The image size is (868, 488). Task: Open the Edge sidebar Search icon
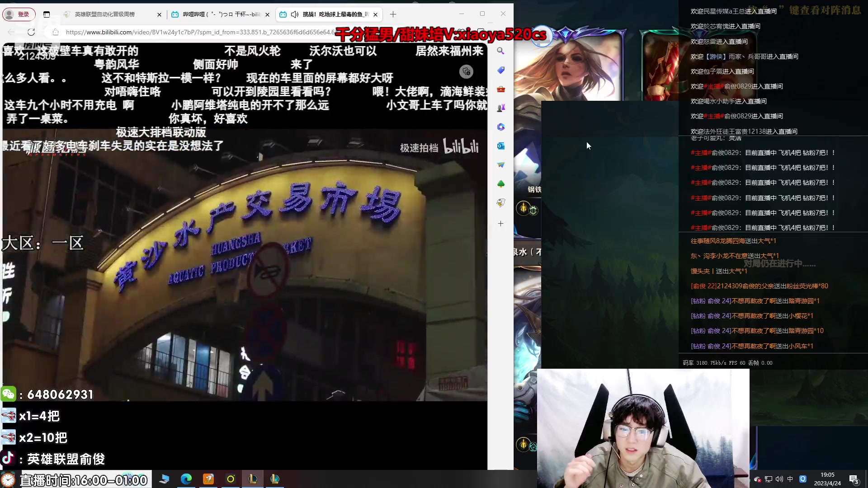click(x=500, y=51)
